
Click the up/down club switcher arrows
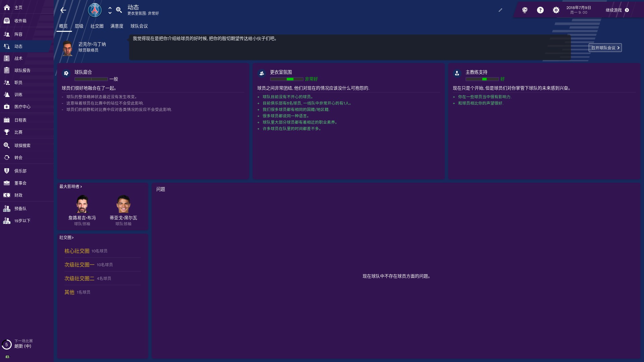tap(110, 10)
